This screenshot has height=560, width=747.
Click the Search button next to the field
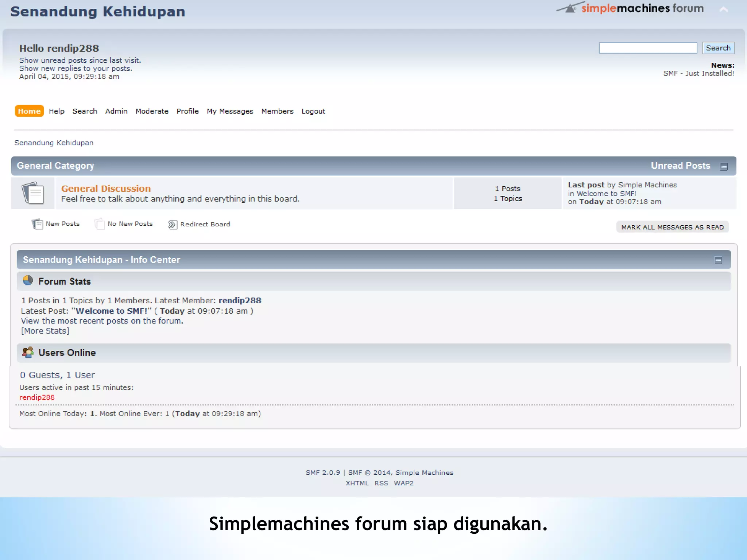point(718,48)
